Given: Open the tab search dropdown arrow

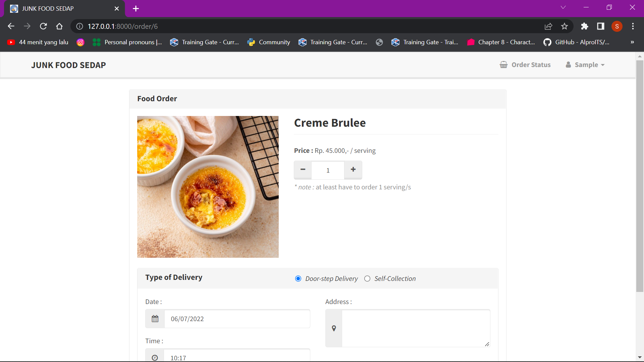Looking at the screenshot, I should (563, 7).
